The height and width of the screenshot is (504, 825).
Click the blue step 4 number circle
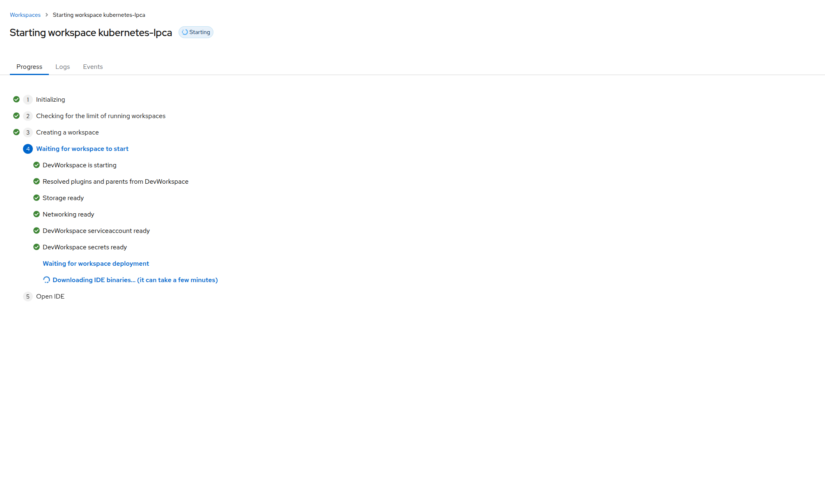coord(28,149)
